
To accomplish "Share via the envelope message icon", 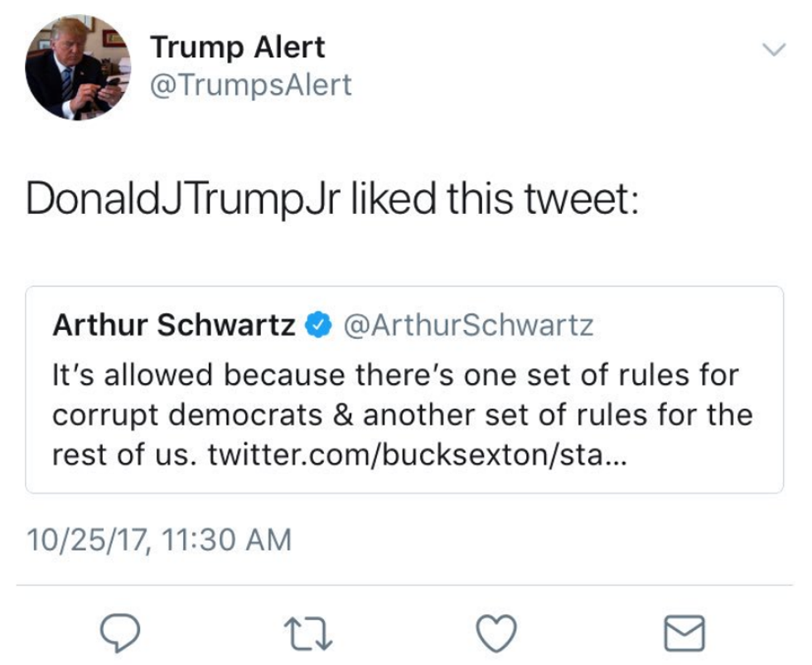I will point(684,633).
